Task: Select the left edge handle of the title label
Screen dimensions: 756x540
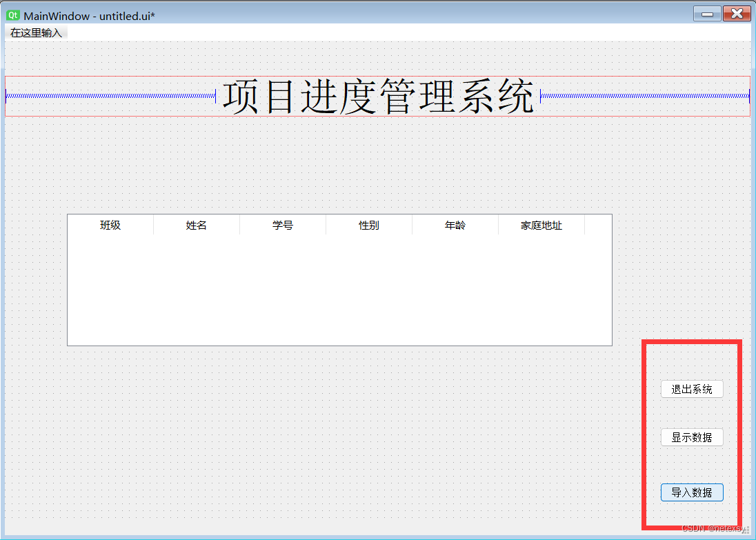Action: click(x=6, y=97)
